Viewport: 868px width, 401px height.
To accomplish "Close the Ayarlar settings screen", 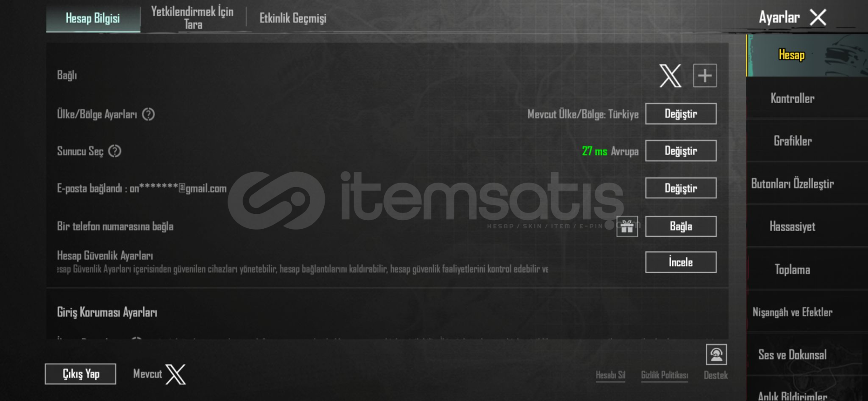I will tap(818, 18).
